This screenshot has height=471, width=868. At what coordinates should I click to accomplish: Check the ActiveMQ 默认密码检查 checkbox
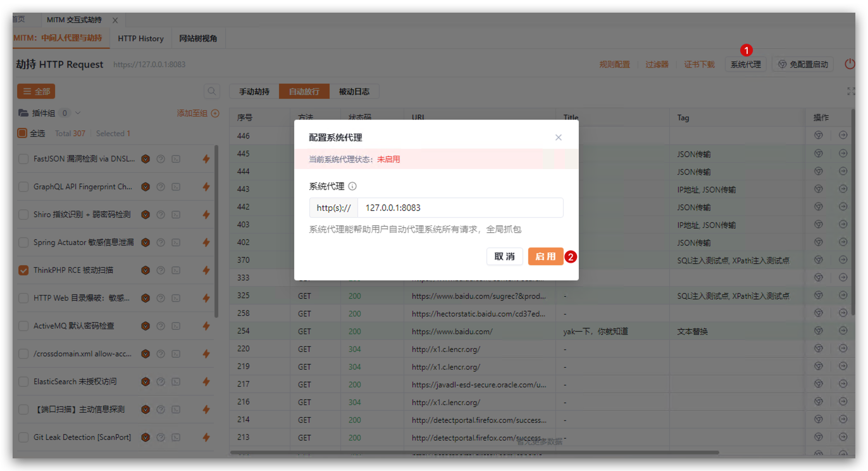coord(23,326)
